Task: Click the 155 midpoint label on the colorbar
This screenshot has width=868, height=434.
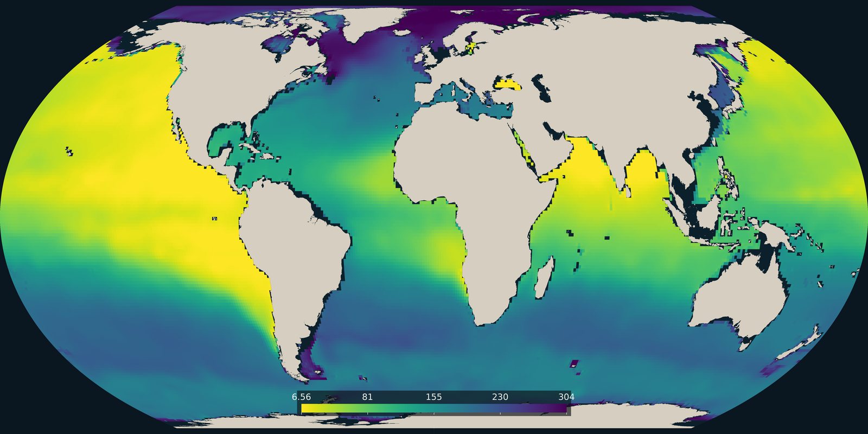Action: click(434, 397)
